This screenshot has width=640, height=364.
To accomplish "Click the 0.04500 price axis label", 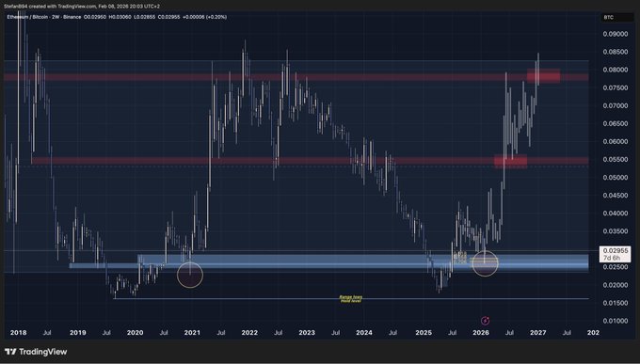I will pyautogui.click(x=616, y=196).
